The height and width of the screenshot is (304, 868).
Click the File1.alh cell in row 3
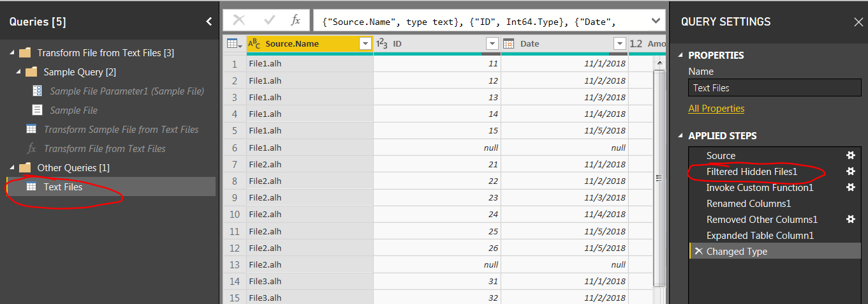(309, 97)
